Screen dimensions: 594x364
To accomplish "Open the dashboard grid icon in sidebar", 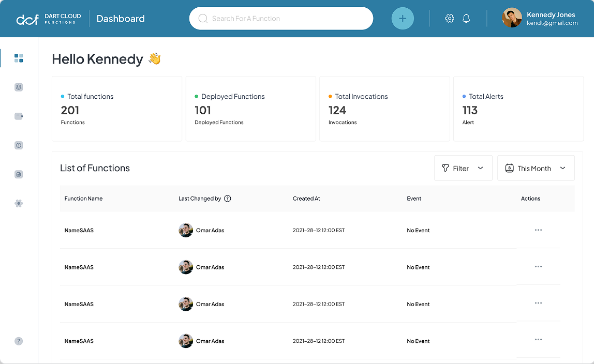I will click(x=19, y=58).
